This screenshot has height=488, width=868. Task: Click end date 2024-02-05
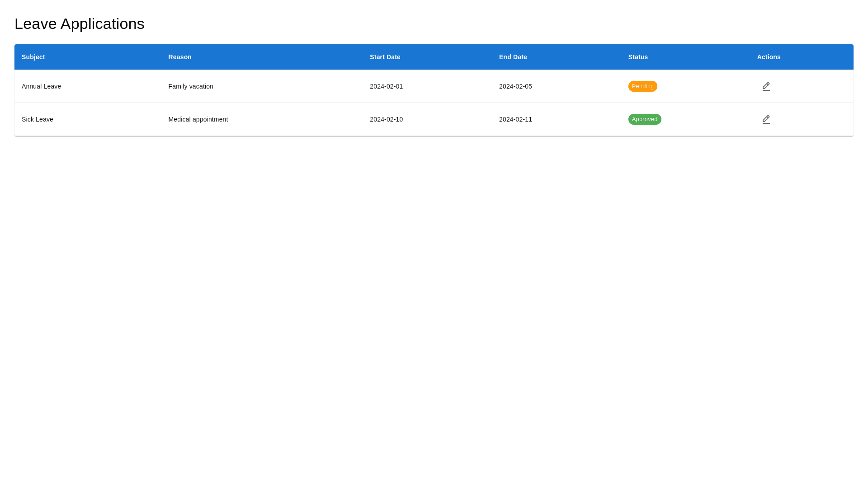pos(515,86)
